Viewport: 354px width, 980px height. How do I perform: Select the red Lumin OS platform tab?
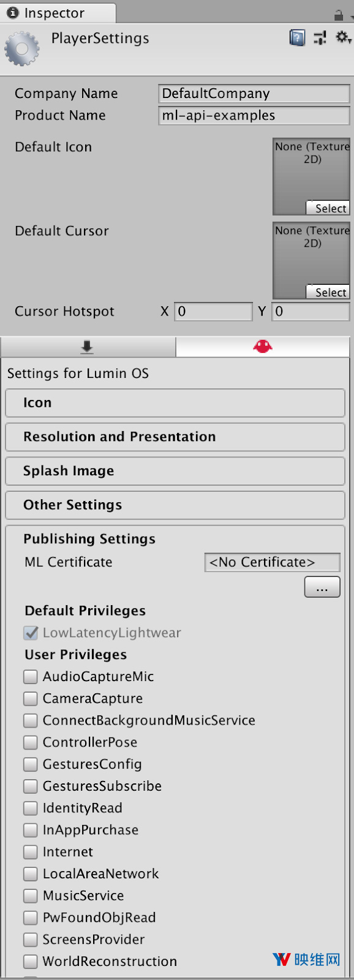tap(263, 347)
